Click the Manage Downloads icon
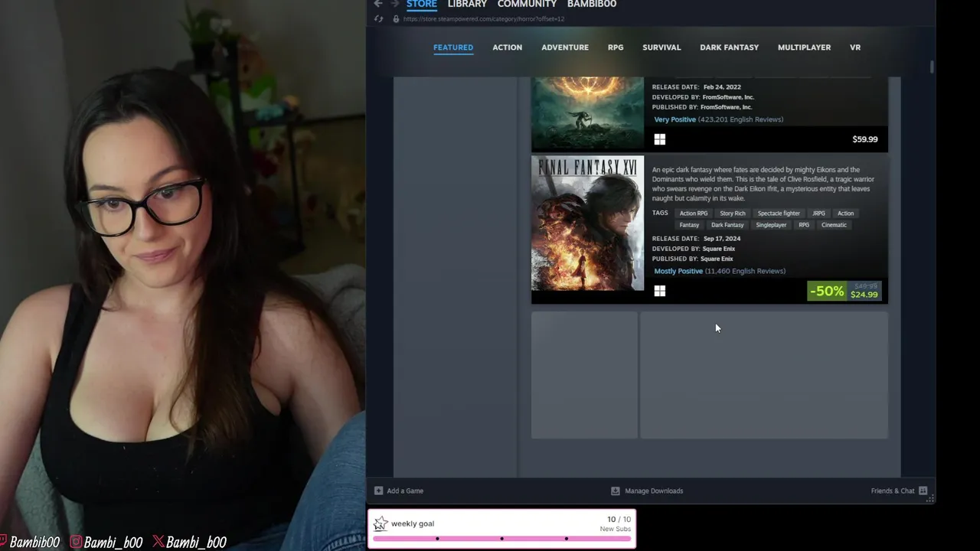The width and height of the screenshot is (980, 551). pyautogui.click(x=615, y=491)
